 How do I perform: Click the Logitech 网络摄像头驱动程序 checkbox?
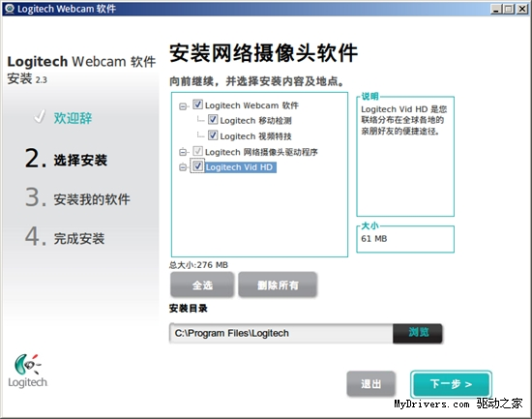(197, 151)
